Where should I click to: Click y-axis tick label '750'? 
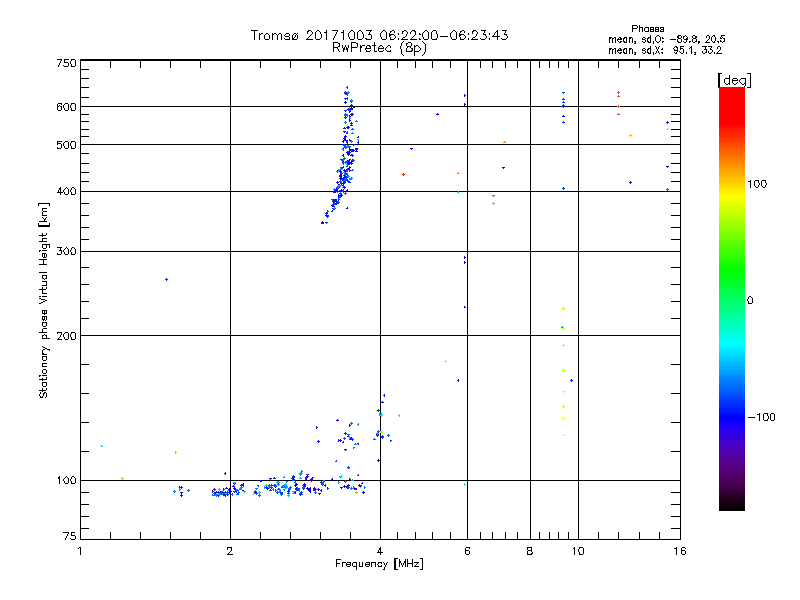pyautogui.click(x=66, y=63)
